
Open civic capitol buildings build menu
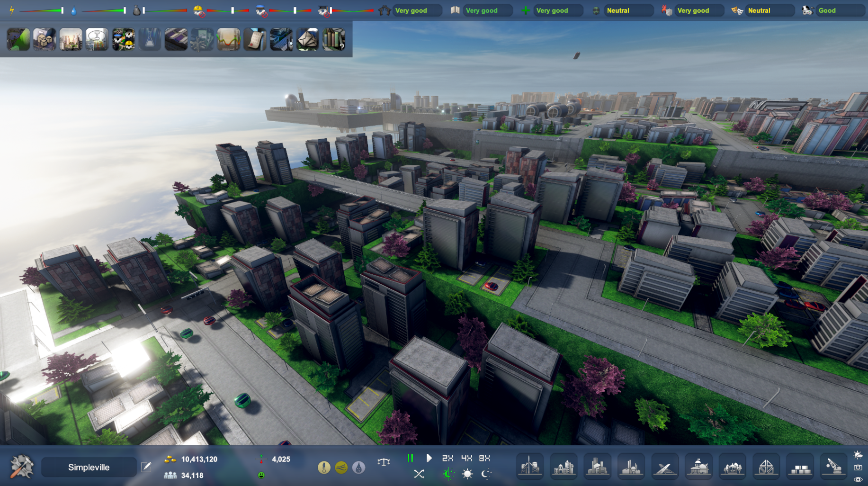click(698, 466)
